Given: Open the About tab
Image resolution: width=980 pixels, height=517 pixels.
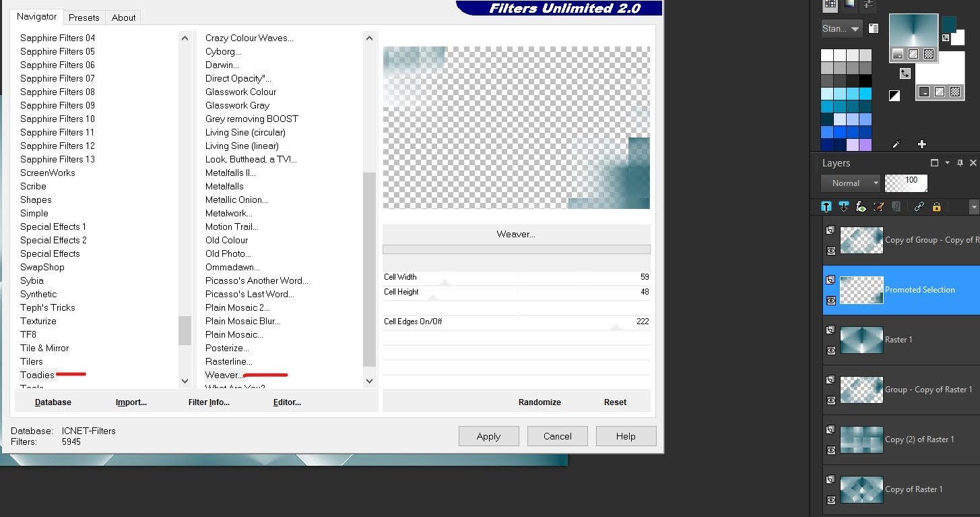Looking at the screenshot, I should (x=123, y=18).
